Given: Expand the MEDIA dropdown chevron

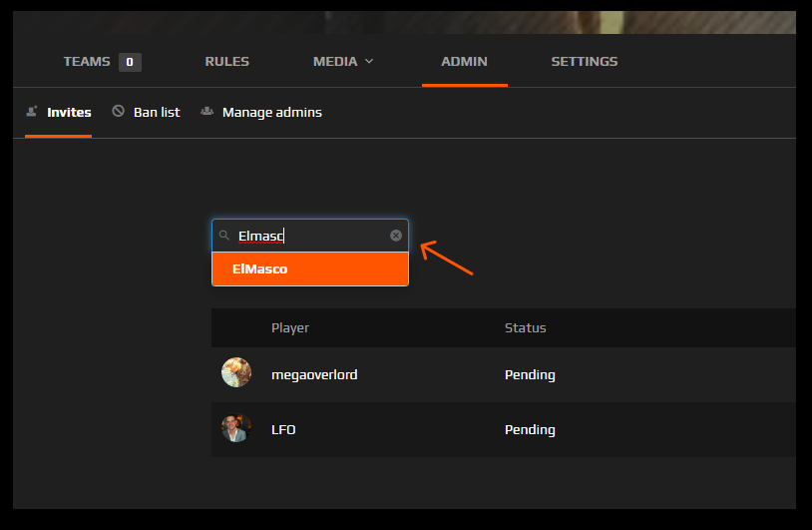Looking at the screenshot, I should pos(369,62).
